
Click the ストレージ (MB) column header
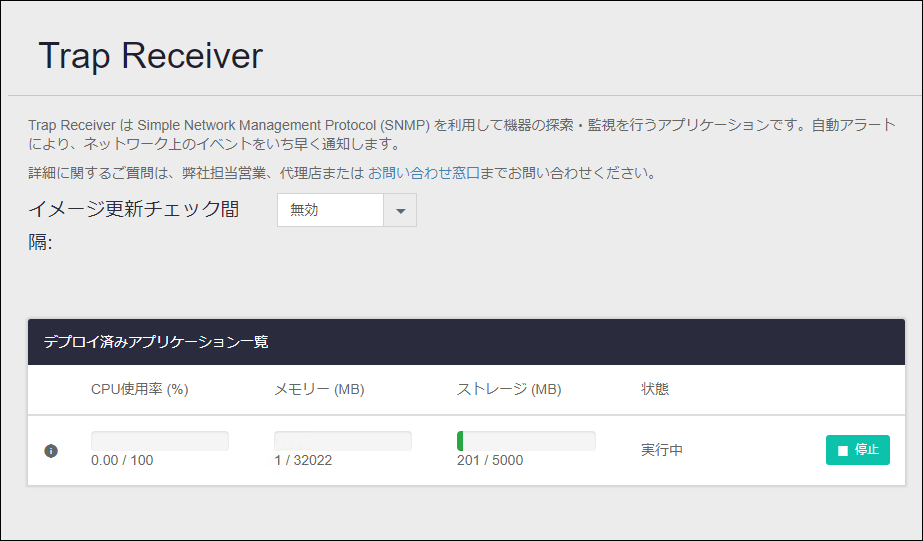(x=509, y=389)
